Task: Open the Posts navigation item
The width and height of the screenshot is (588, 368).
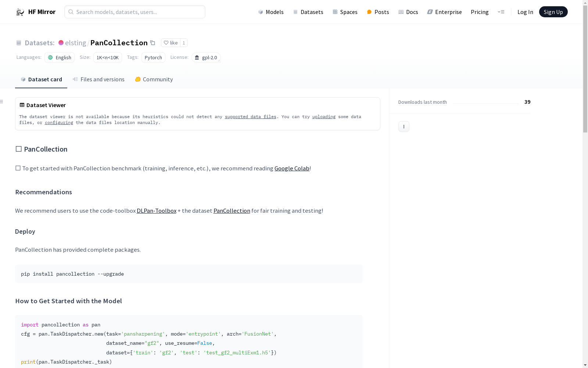Action: [x=378, y=12]
